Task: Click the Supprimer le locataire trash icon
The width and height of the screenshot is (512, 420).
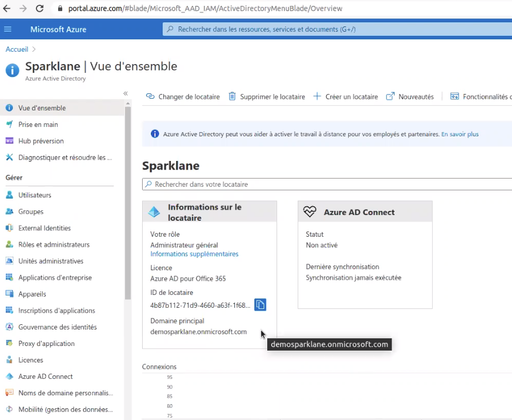Action: click(232, 96)
